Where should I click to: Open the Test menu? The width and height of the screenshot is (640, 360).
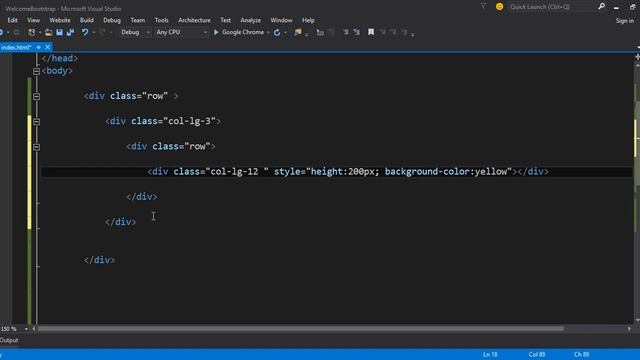[x=225, y=20]
